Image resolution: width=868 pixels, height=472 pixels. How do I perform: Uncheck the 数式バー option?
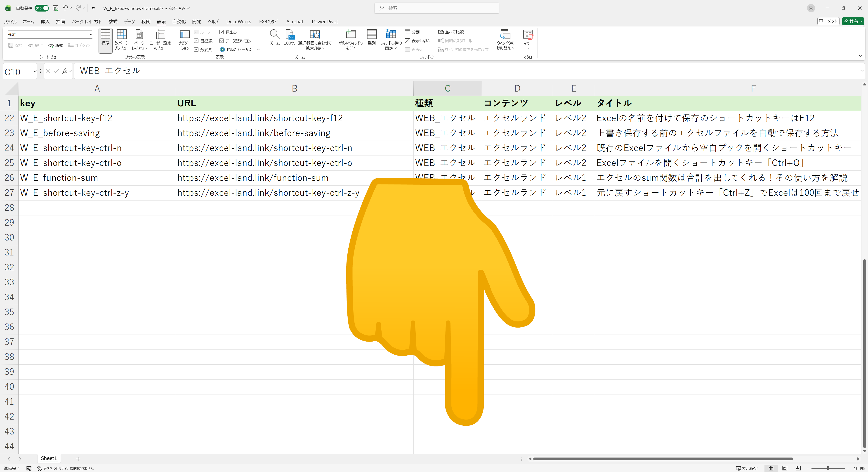tap(196, 50)
